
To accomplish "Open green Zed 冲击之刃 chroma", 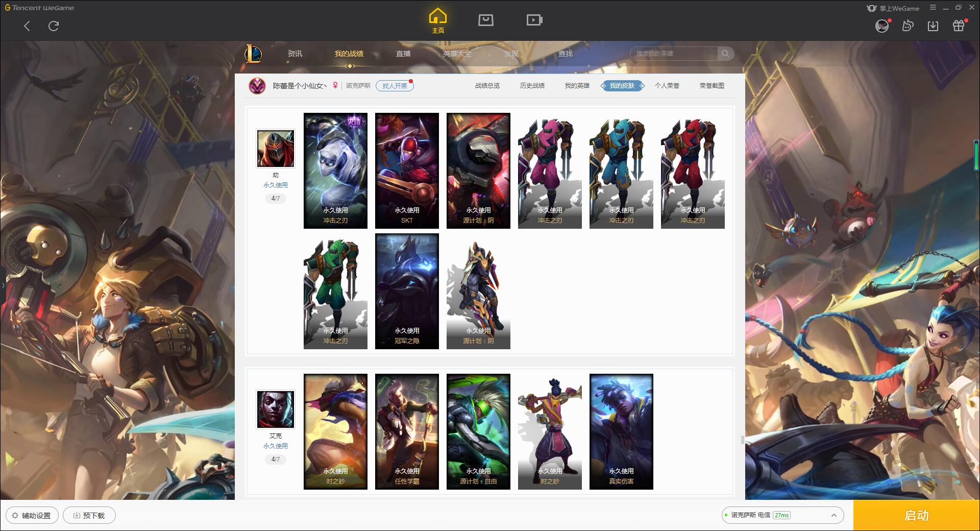I will (335, 291).
